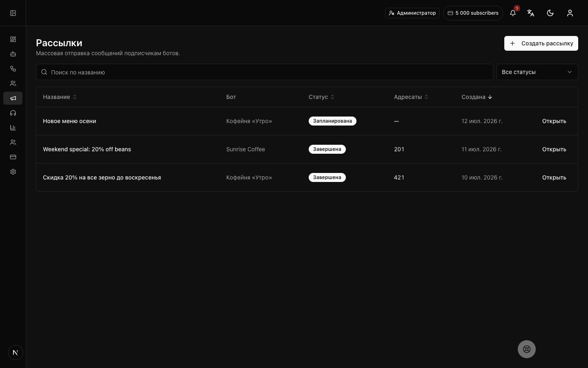588x368 pixels.
Task: Open the language translate icon
Action: coord(531,13)
